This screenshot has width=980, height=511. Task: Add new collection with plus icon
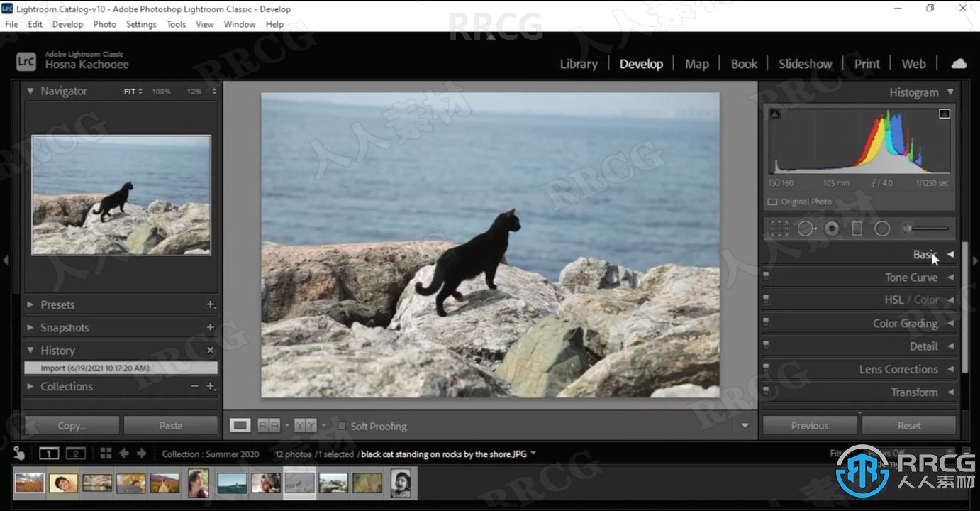[x=211, y=386]
